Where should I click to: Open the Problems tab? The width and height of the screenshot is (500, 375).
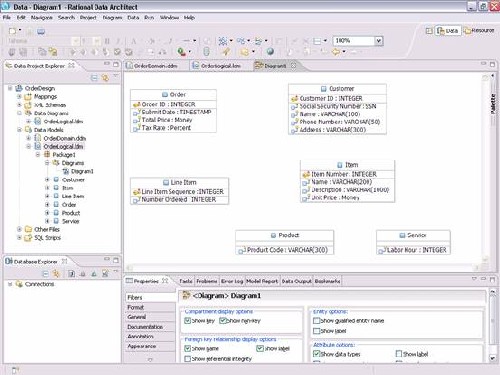[x=207, y=281]
